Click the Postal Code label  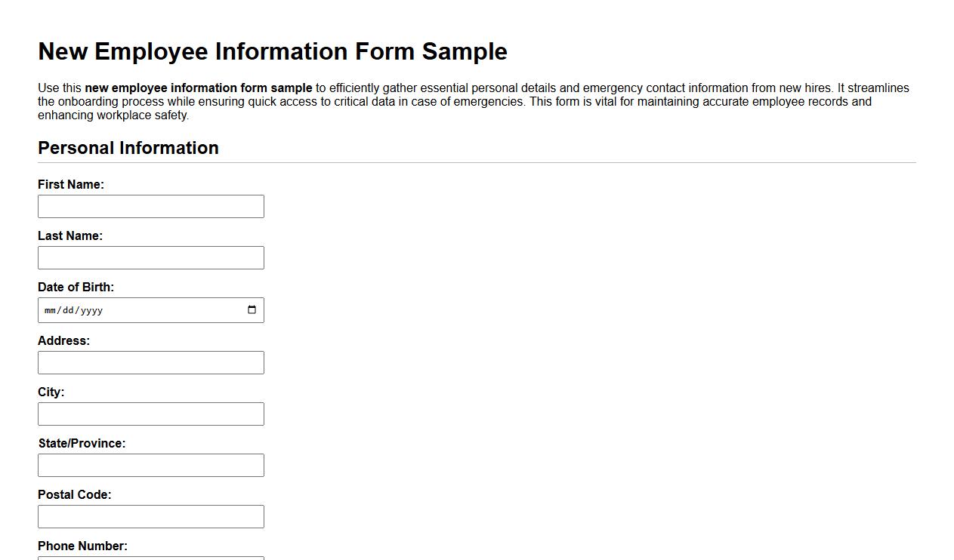click(74, 494)
